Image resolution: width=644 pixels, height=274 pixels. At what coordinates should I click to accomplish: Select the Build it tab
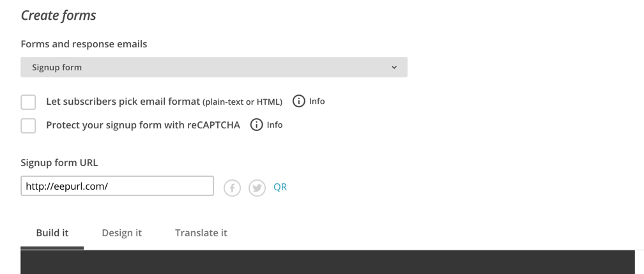(52, 233)
